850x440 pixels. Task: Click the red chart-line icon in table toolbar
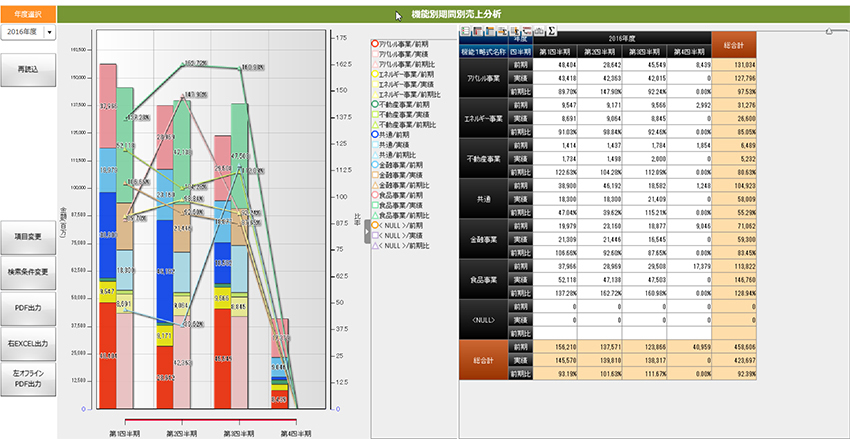(x=527, y=31)
